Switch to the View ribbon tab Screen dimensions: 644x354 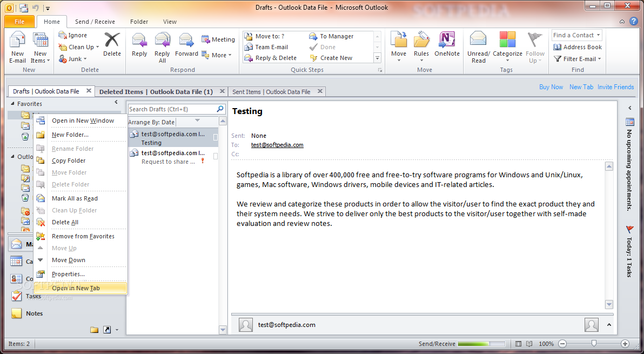(170, 22)
